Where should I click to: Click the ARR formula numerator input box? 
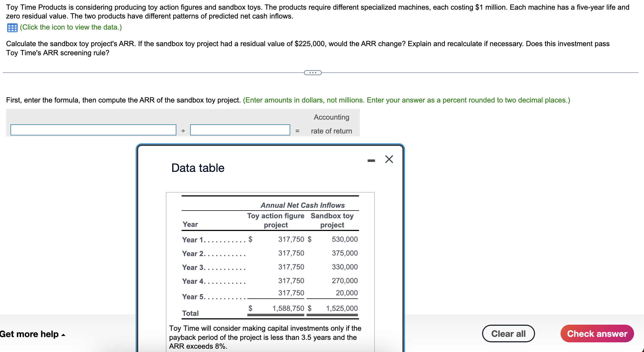coord(93,130)
